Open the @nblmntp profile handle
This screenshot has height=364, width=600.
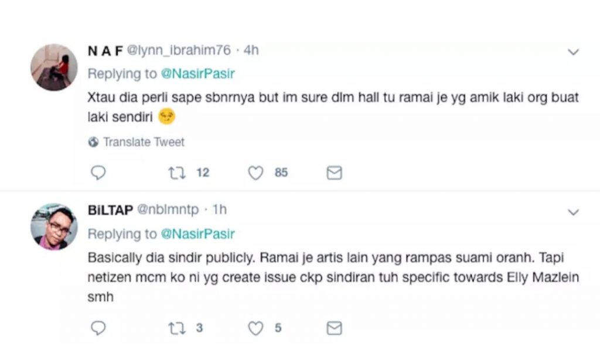[x=168, y=210]
